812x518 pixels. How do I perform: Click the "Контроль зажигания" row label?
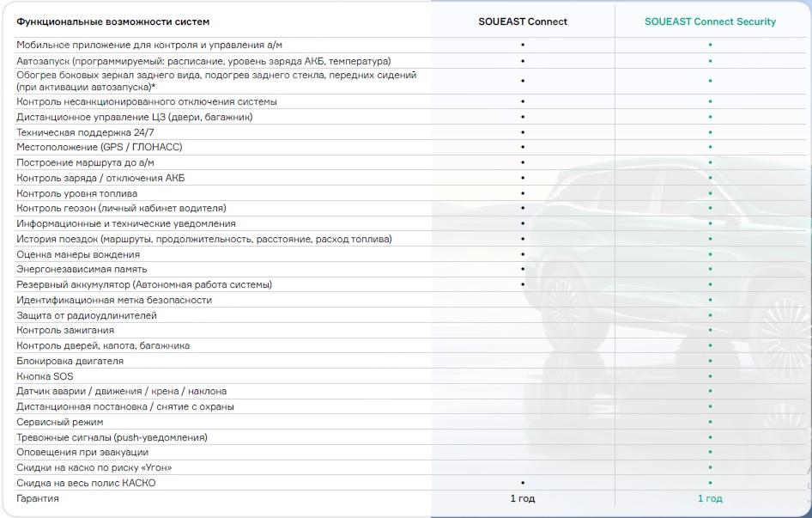(x=65, y=331)
